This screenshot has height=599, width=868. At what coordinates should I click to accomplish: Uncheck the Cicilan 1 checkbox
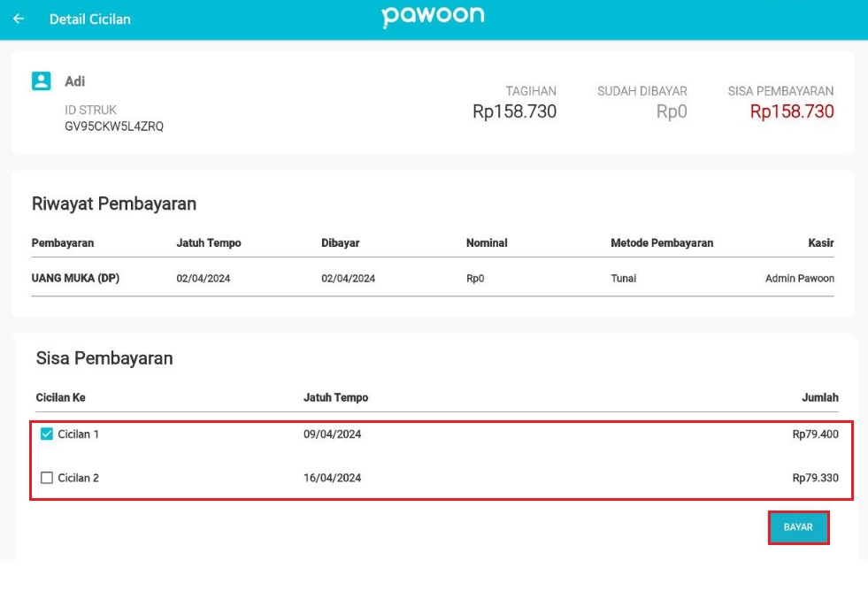click(x=47, y=434)
